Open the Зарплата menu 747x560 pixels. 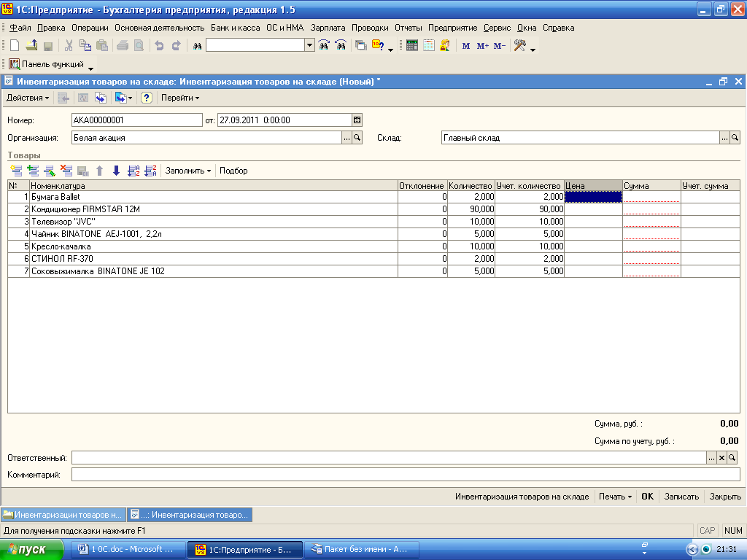[328, 28]
